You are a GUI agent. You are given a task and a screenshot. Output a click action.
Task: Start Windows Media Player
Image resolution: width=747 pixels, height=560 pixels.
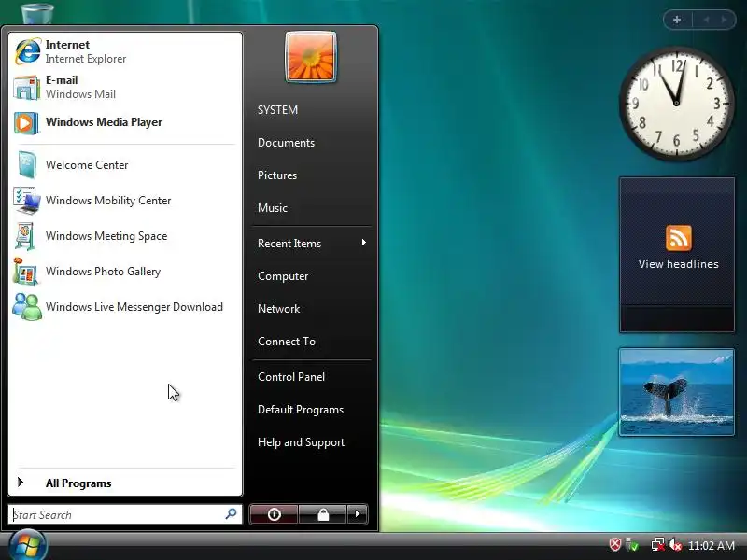point(125,122)
